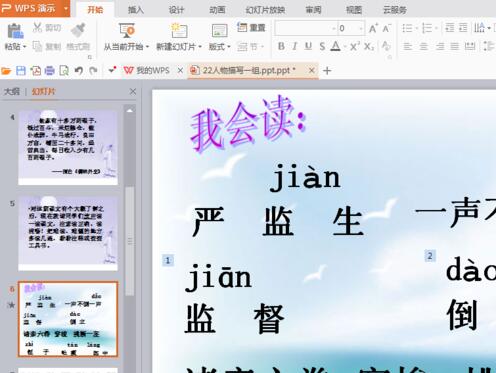The image size is (496, 373).
Task: Expand the 版式 layout dropdown
Action: tap(229, 47)
